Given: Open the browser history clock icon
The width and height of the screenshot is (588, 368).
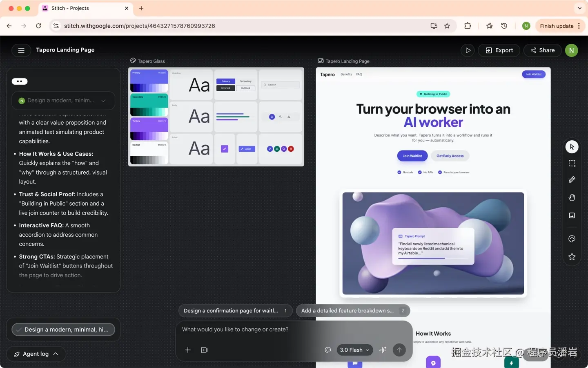Looking at the screenshot, I should [x=504, y=26].
